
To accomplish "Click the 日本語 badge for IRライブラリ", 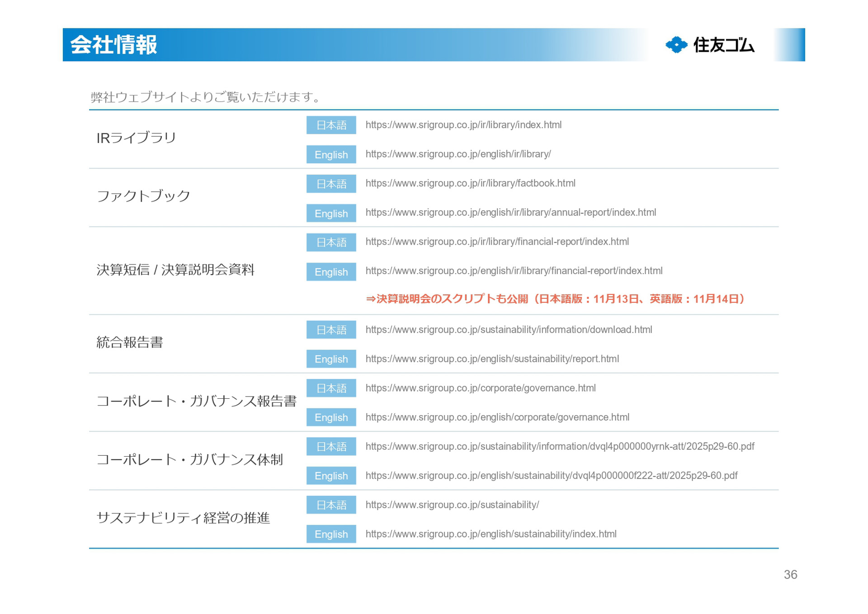I will 331,125.
